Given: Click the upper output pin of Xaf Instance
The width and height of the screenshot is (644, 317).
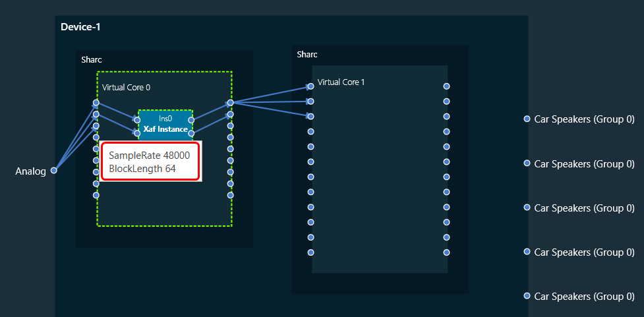Looking at the screenshot, I should [x=191, y=120].
